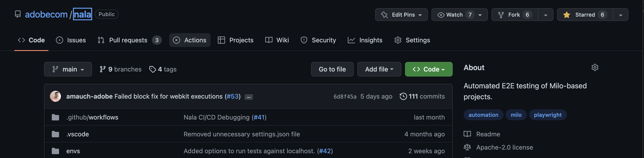Viewport: 644px width, 158px height.
Task: Expand the fork options dropdown arrow
Action: [x=545, y=15]
